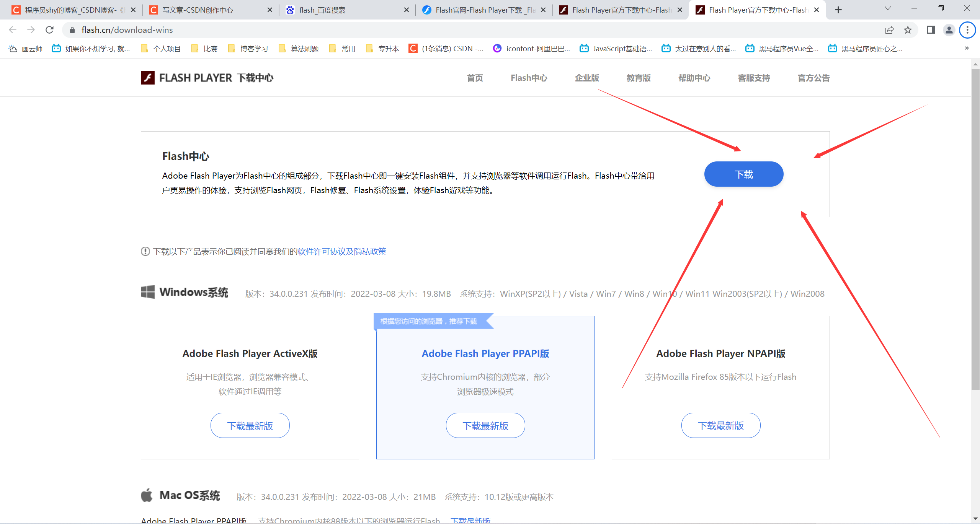Click the exclamation info icon by license notice
The image size is (980, 524).
tap(145, 251)
